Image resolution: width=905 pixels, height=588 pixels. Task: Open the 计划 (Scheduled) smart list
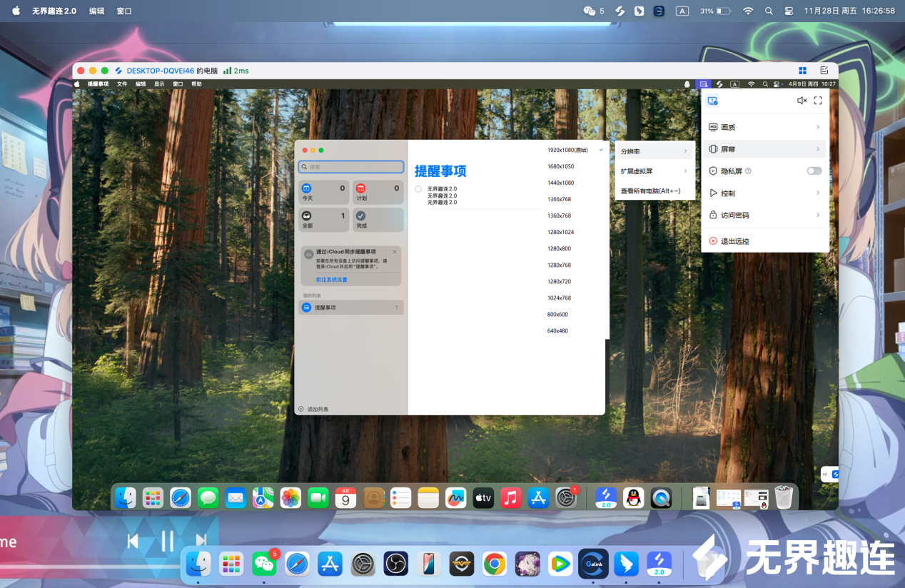(378, 193)
